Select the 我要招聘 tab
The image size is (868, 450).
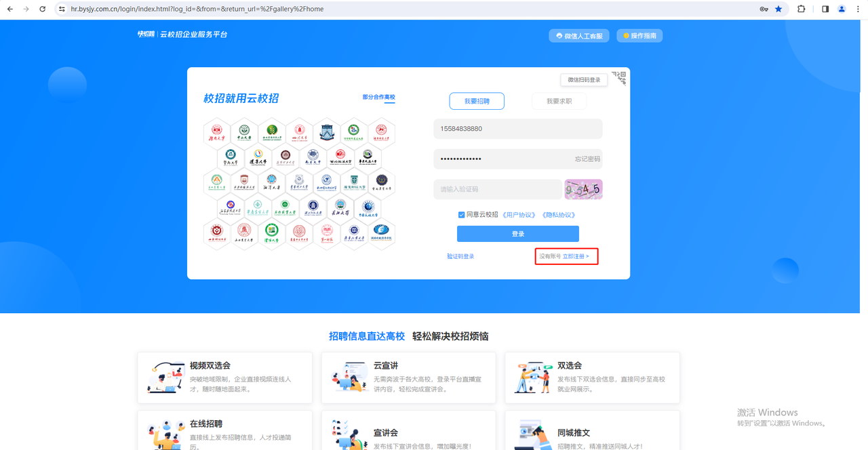[477, 101]
